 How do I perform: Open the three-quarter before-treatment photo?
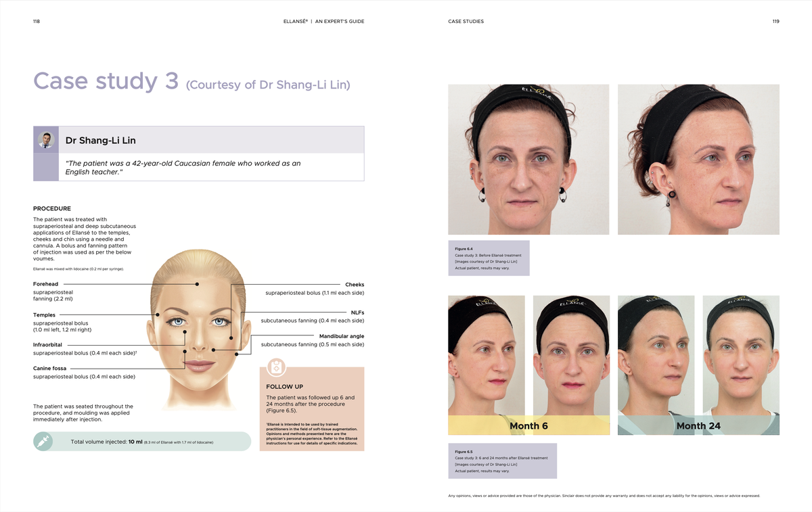pyautogui.click(x=698, y=160)
